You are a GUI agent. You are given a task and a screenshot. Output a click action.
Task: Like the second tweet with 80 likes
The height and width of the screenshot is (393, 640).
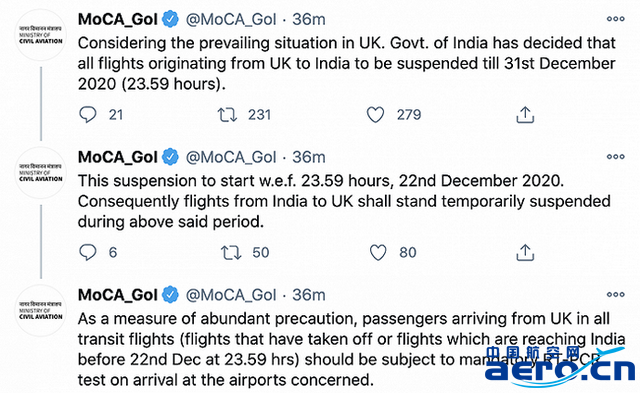point(378,252)
